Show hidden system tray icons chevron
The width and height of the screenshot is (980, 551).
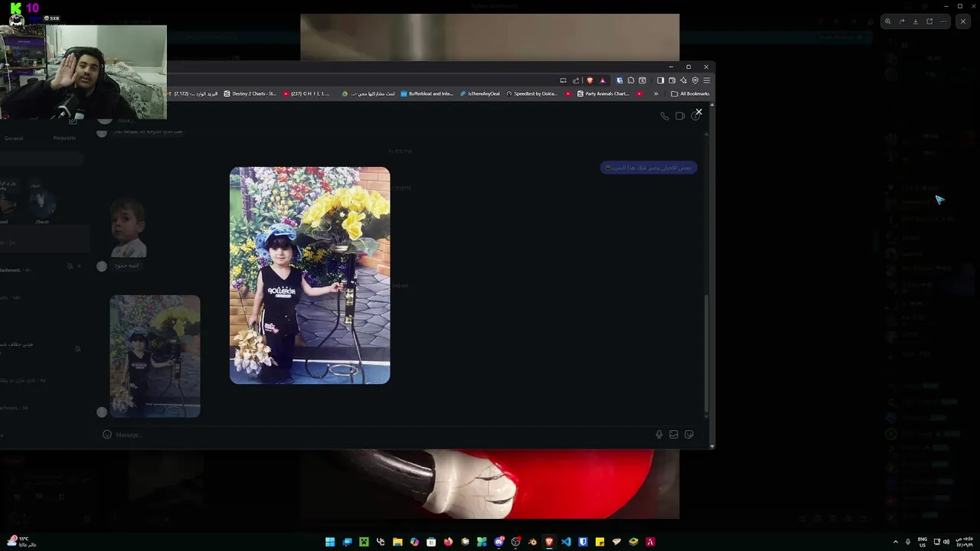(x=896, y=542)
